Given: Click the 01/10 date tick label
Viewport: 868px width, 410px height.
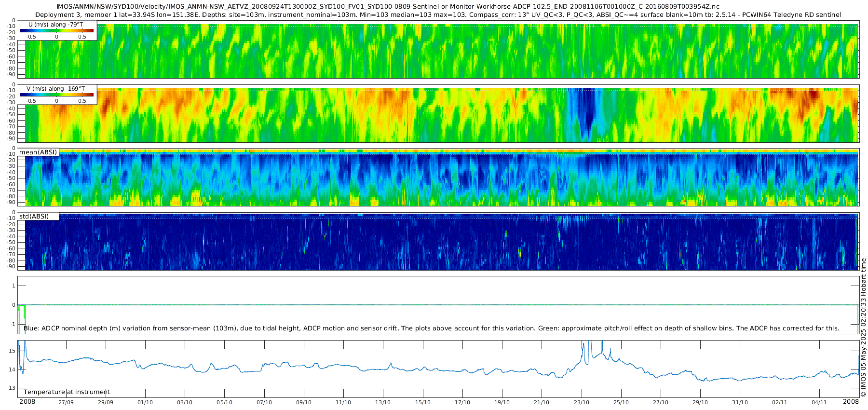Looking at the screenshot, I should pyautogui.click(x=145, y=402).
